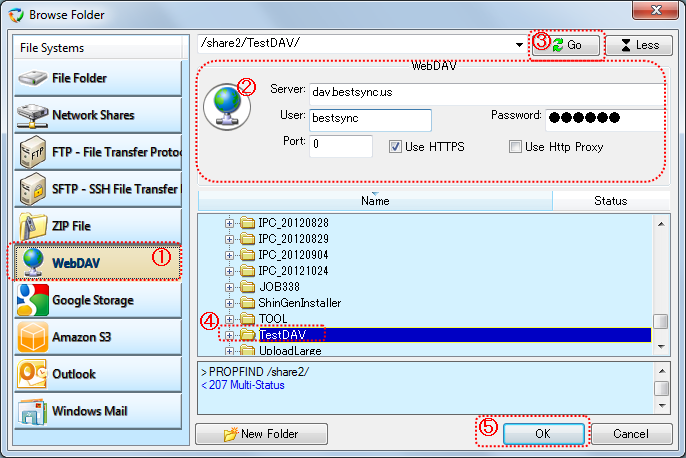Click the Server input field
686x458 pixels.
(486, 94)
